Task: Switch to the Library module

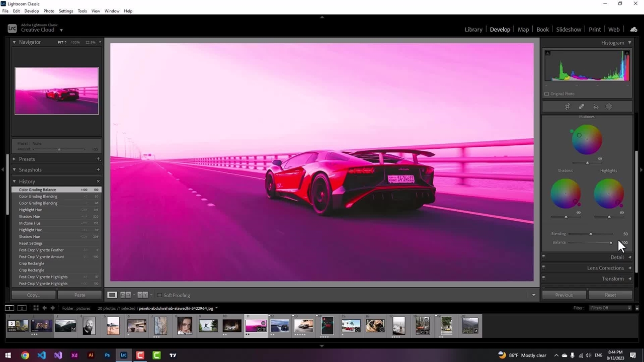Action: pyautogui.click(x=473, y=30)
